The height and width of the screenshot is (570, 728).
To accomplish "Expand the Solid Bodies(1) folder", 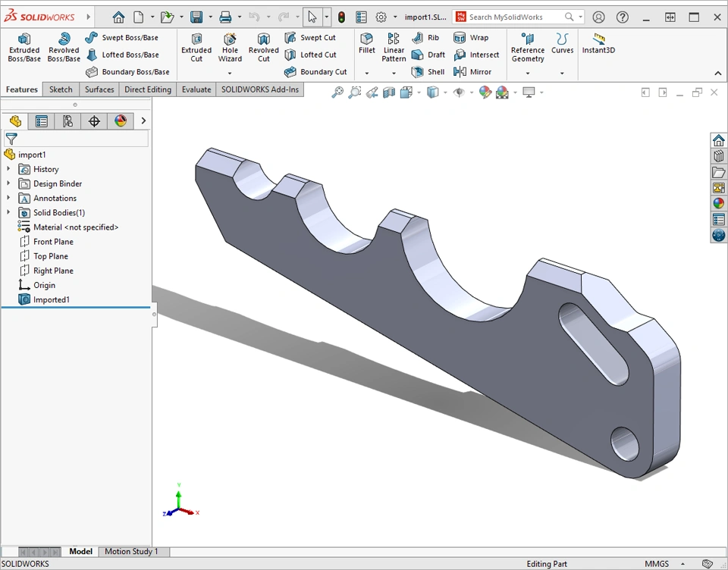I will tap(8, 212).
